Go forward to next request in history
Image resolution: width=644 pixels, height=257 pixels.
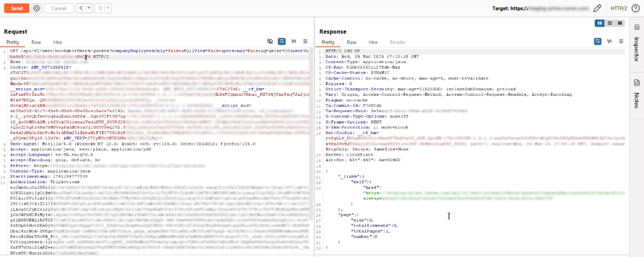(x=99, y=8)
